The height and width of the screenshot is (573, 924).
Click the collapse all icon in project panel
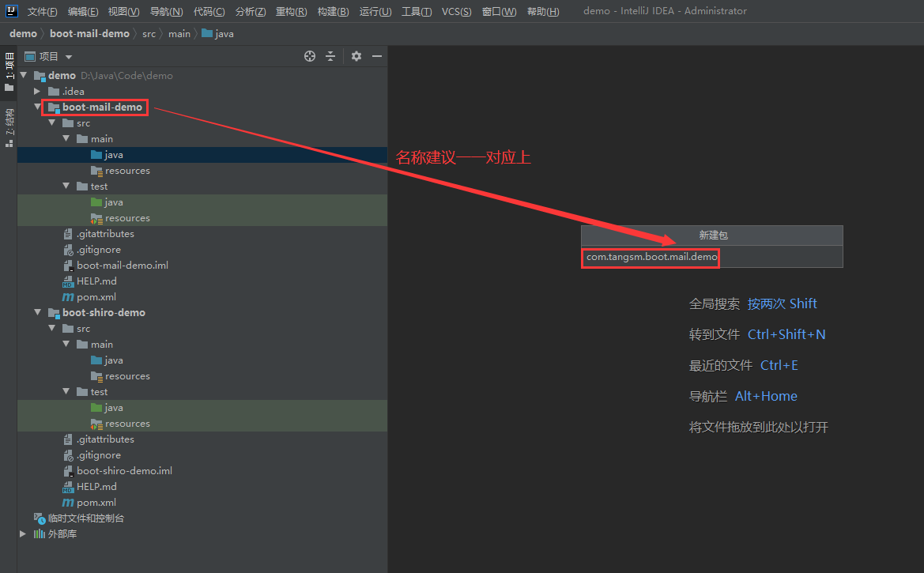tap(330, 56)
